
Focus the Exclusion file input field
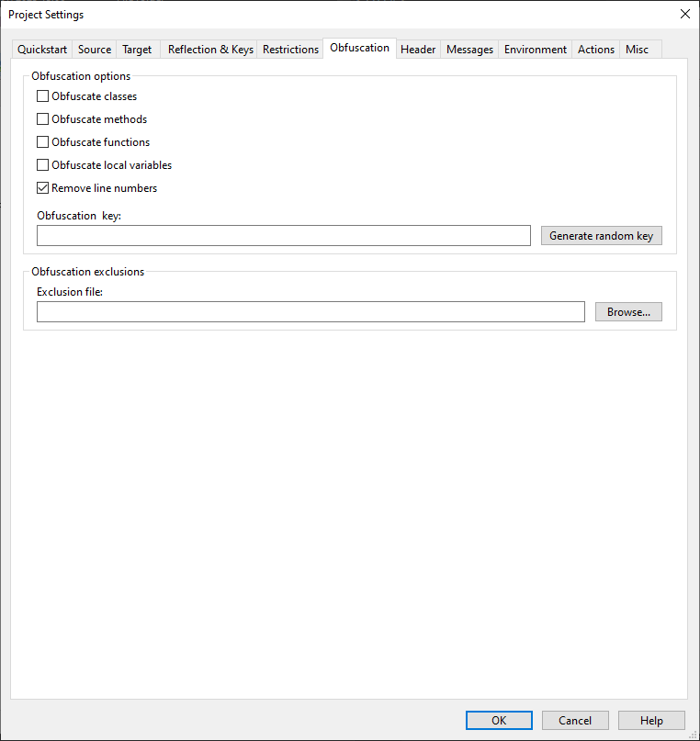click(x=310, y=312)
